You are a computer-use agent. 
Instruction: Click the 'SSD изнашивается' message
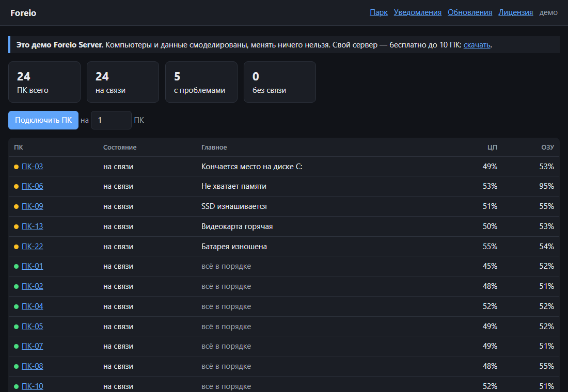tap(234, 206)
